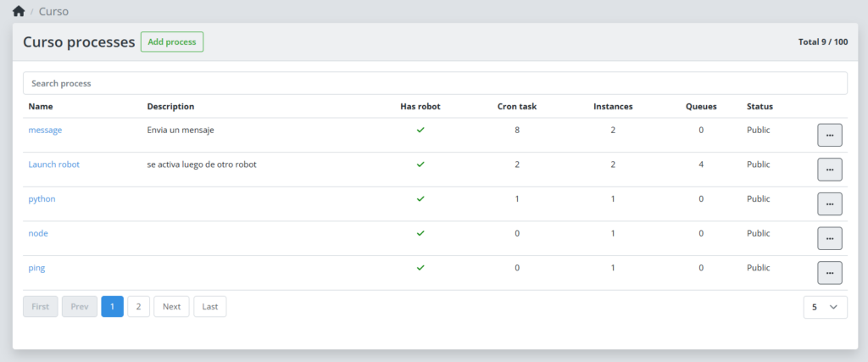Expand the rows-per-page dropdown showing 5
This screenshot has width=868, height=362.
tap(825, 307)
